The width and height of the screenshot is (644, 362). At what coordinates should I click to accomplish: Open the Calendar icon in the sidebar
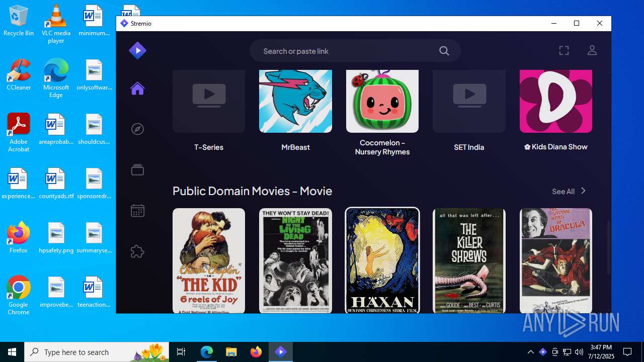pos(137,211)
